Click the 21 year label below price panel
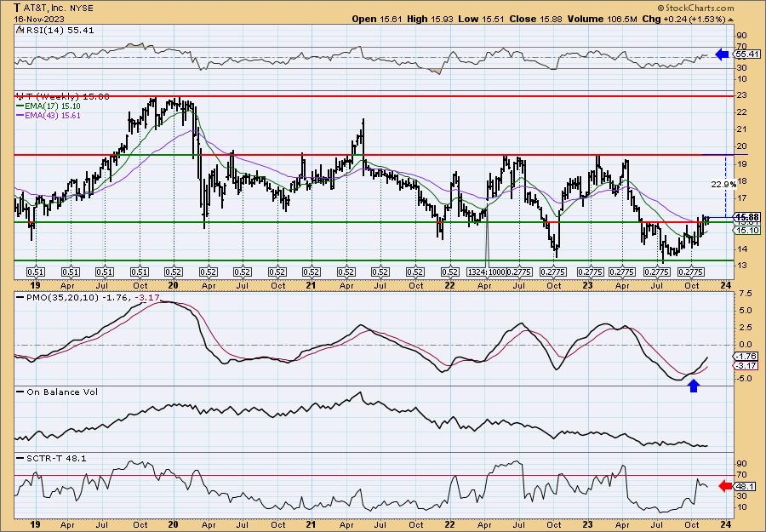766x532 pixels. 311,285
